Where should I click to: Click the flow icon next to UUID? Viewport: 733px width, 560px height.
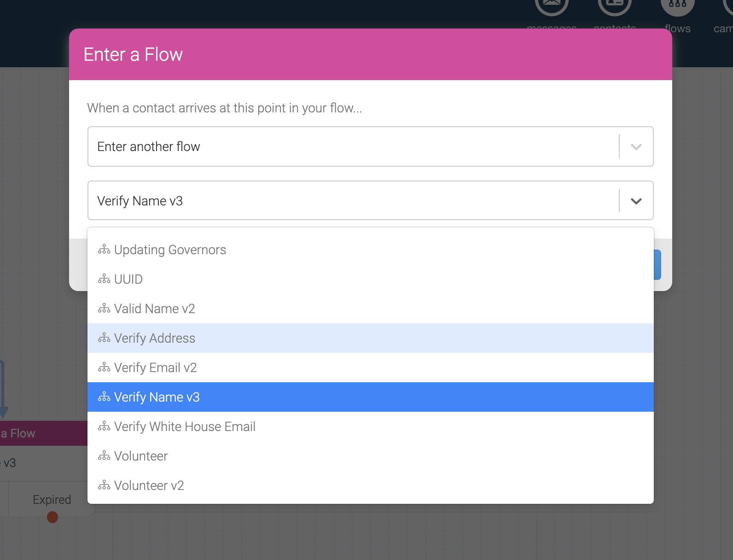[x=104, y=279]
